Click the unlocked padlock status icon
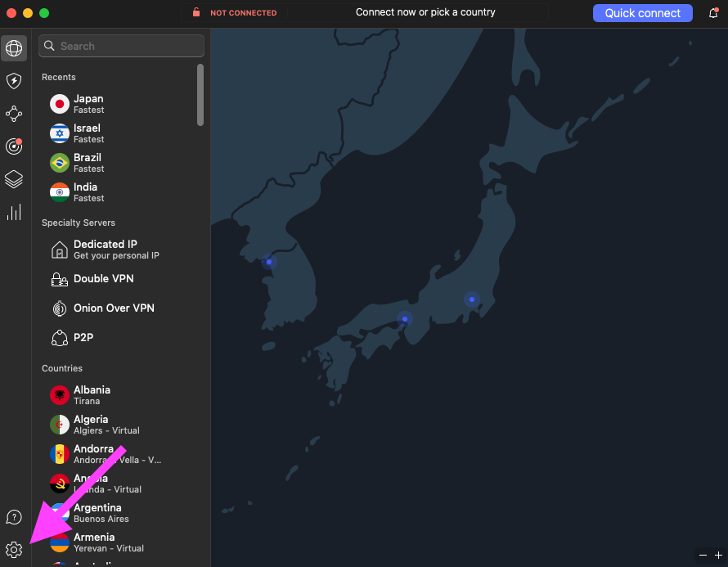Screen dimensions: 728x567 (x=196, y=12)
